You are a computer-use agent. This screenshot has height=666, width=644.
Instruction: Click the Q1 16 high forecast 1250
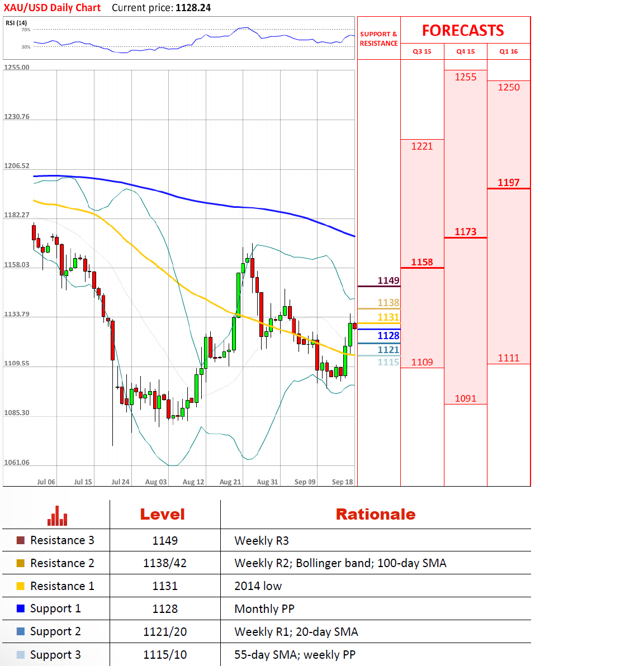point(509,87)
